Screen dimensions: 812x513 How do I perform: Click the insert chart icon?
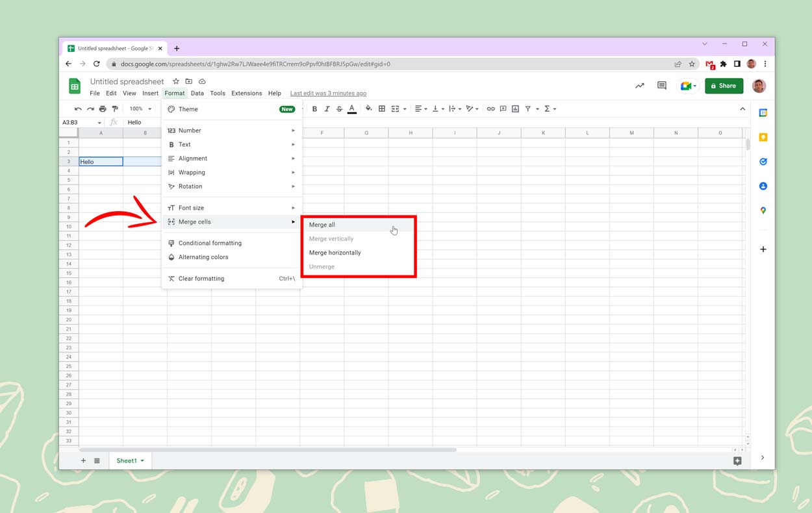click(515, 109)
